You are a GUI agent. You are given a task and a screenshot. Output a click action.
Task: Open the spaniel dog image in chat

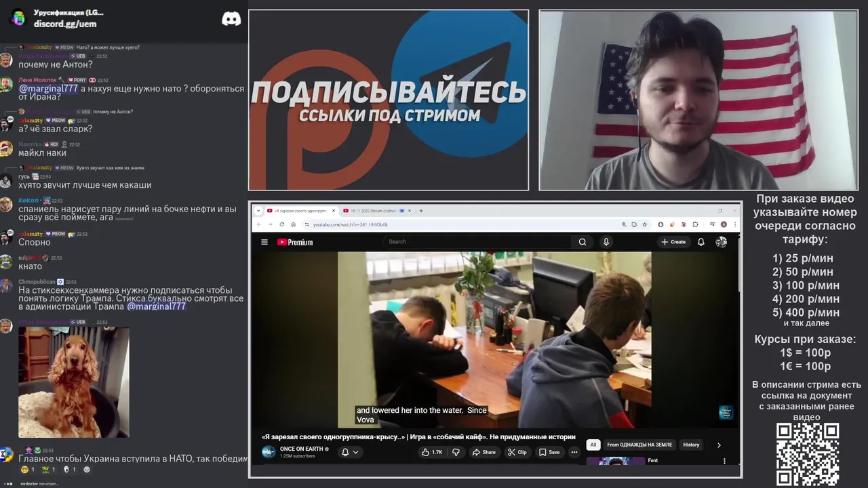73,382
